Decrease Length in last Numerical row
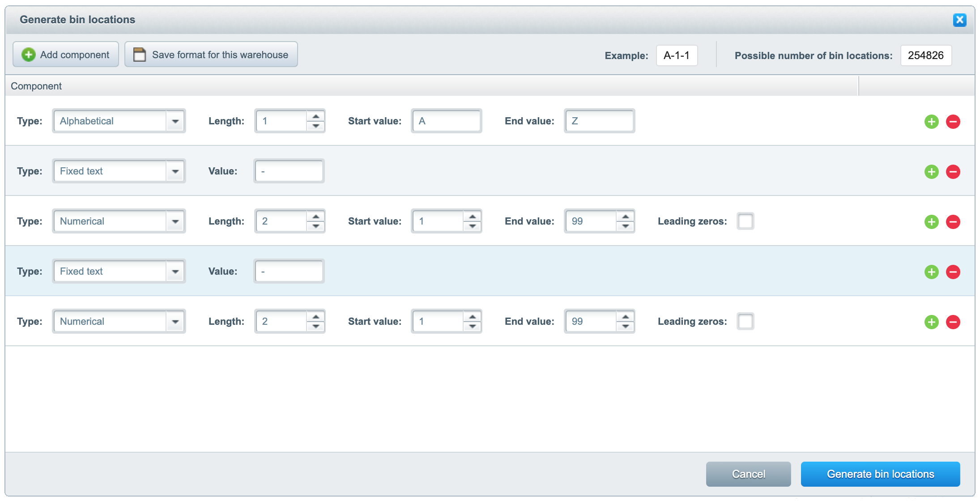The image size is (980, 501). 315,327
